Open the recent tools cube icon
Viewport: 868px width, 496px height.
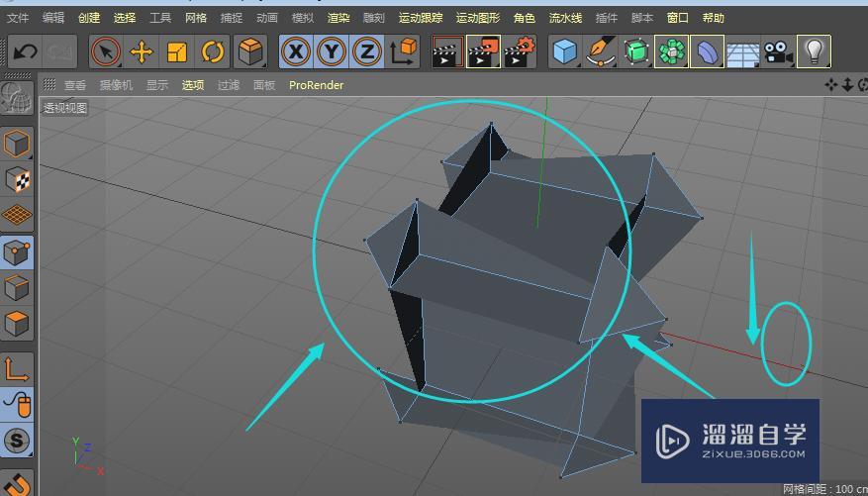point(250,52)
